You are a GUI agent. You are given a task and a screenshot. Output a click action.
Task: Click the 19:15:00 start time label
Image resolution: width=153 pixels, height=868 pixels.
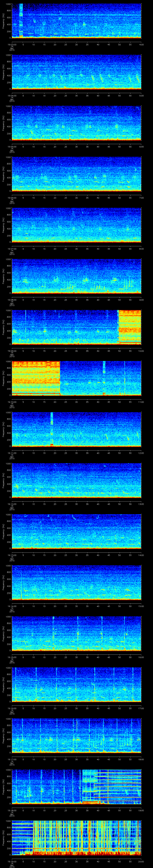pos(12,657)
